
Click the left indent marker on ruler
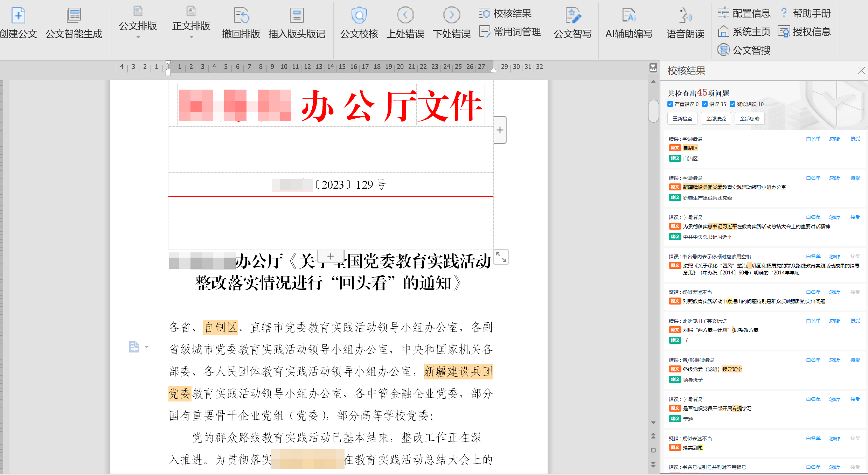click(x=168, y=68)
